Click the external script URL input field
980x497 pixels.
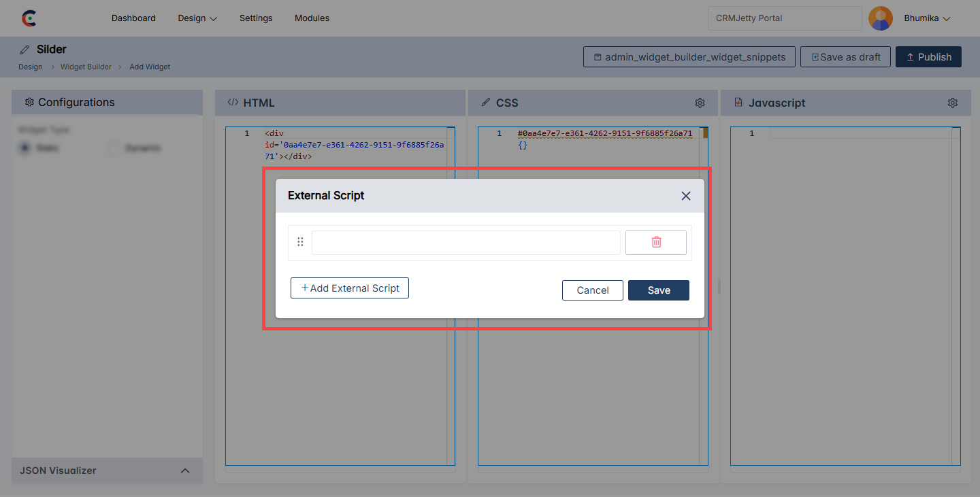pos(465,243)
